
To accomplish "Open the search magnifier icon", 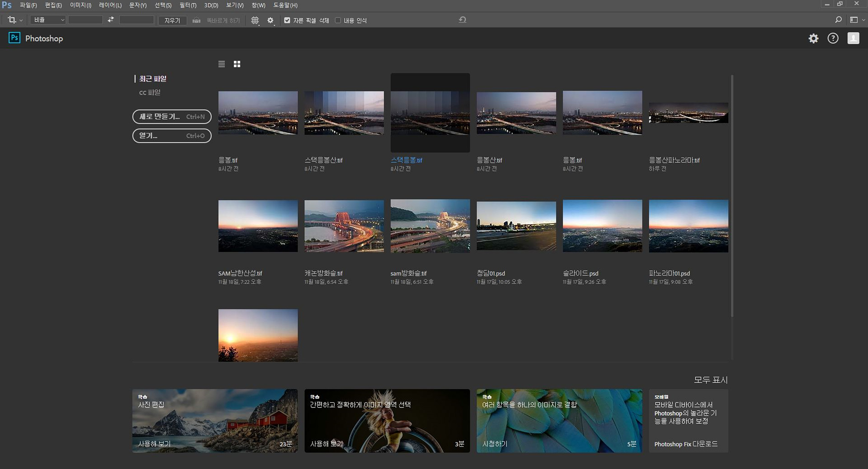I will tap(838, 20).
